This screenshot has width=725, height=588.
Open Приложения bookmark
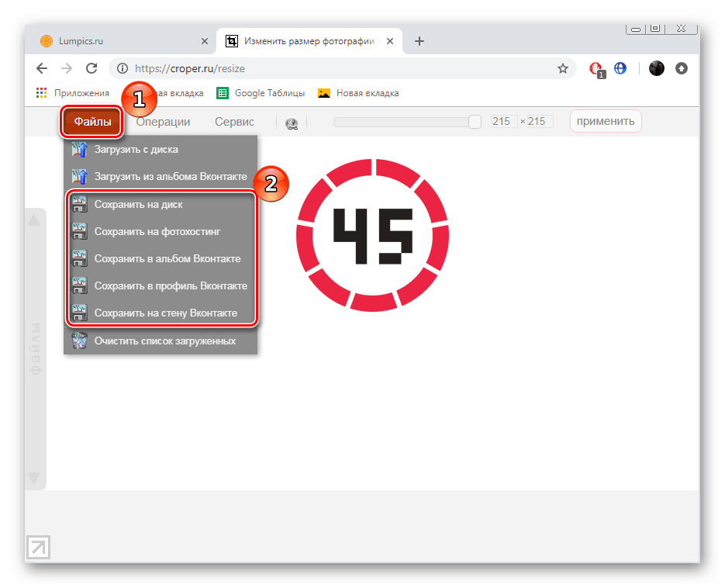click(73, 93)
